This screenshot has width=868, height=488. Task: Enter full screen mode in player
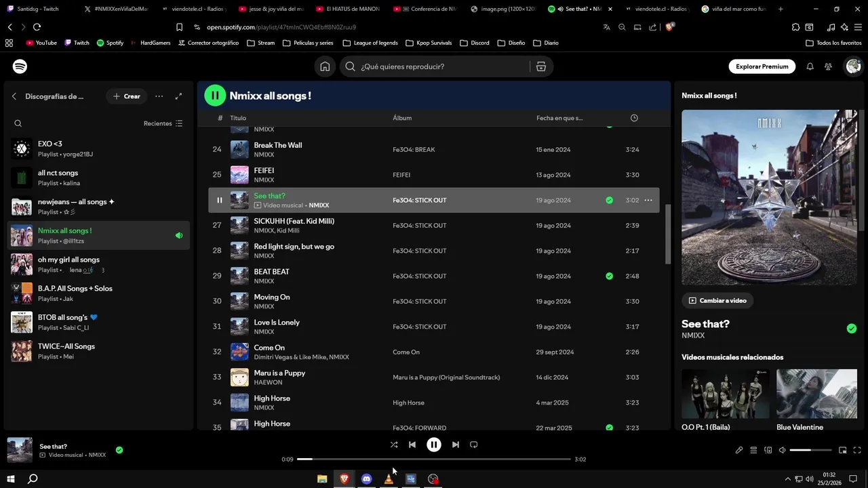click(857, 450)
